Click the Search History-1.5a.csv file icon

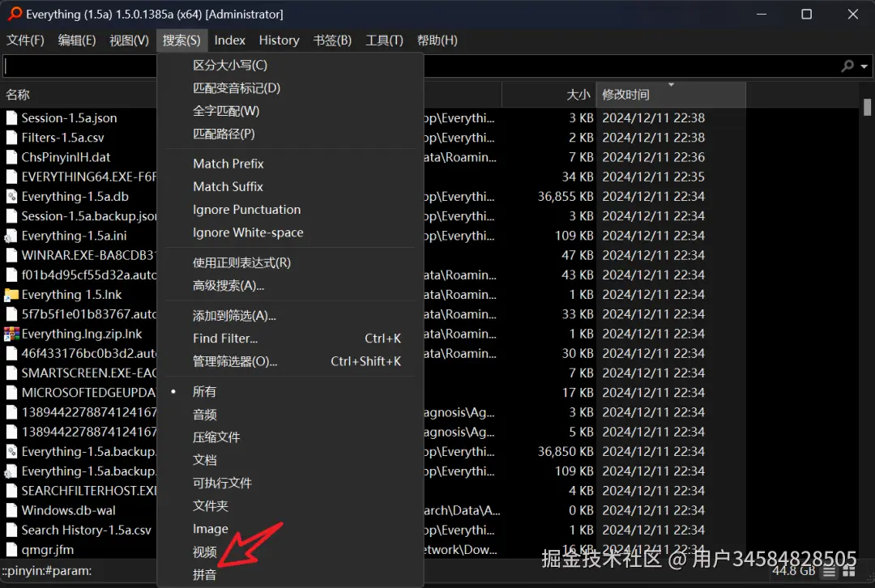(x=11, y=530)
